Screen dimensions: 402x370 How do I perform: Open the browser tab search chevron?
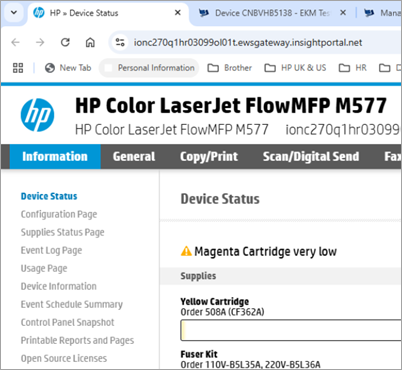pyautogui.click(x=14, y=13)
